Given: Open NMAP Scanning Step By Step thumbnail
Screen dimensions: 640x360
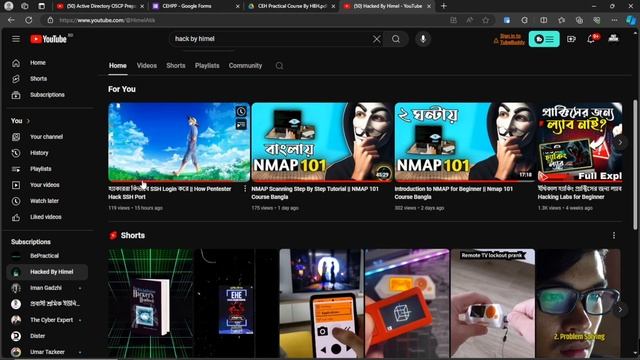Looking at the screenshot, I should 322,142.
